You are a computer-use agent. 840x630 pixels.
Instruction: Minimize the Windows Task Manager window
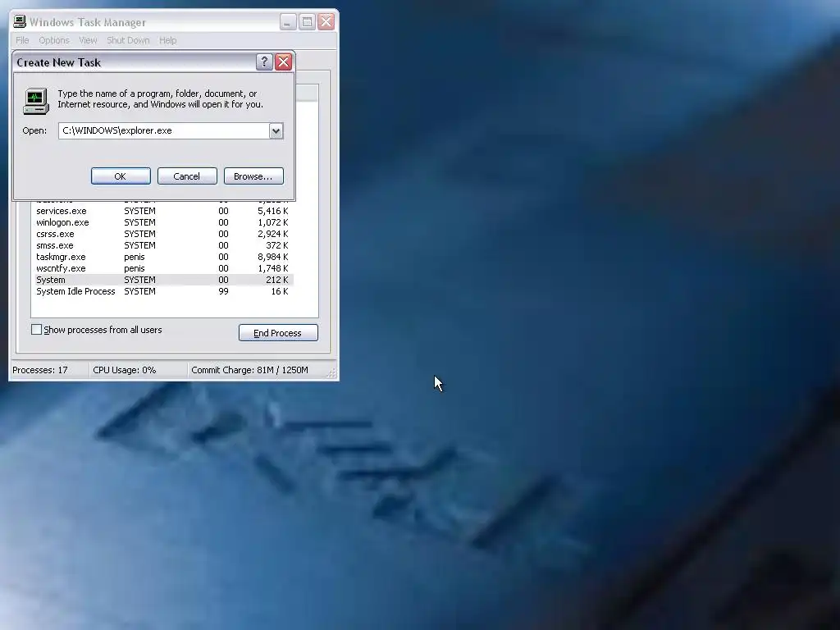tap(288, 22)
